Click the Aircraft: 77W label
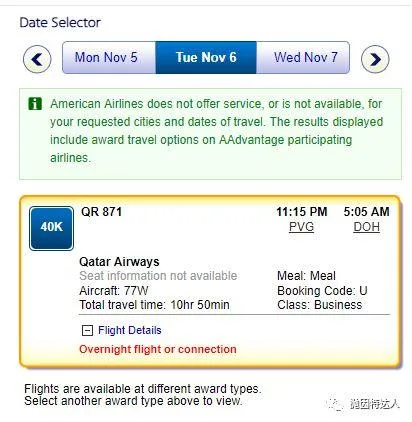Screen dimensions: 412x422 (114, 290)
